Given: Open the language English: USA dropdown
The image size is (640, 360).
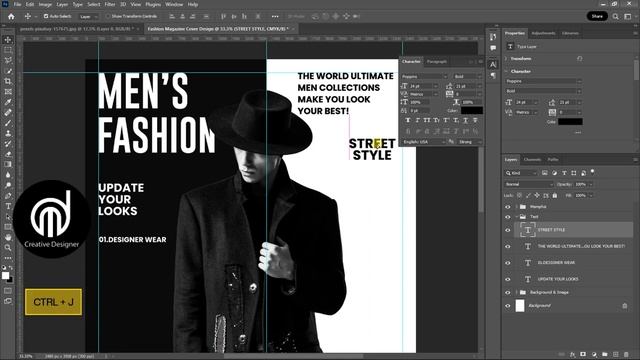Looking at the screenshot, I should [x=423, y=142].
